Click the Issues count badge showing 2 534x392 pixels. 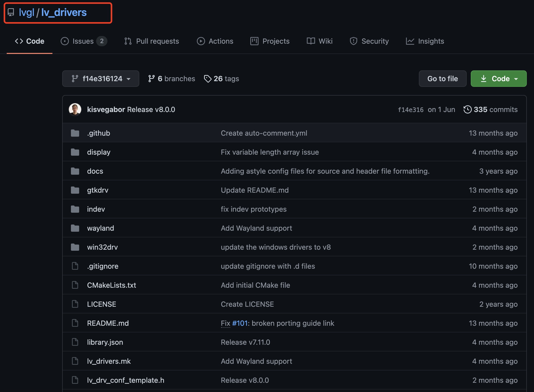coord(102,41)
